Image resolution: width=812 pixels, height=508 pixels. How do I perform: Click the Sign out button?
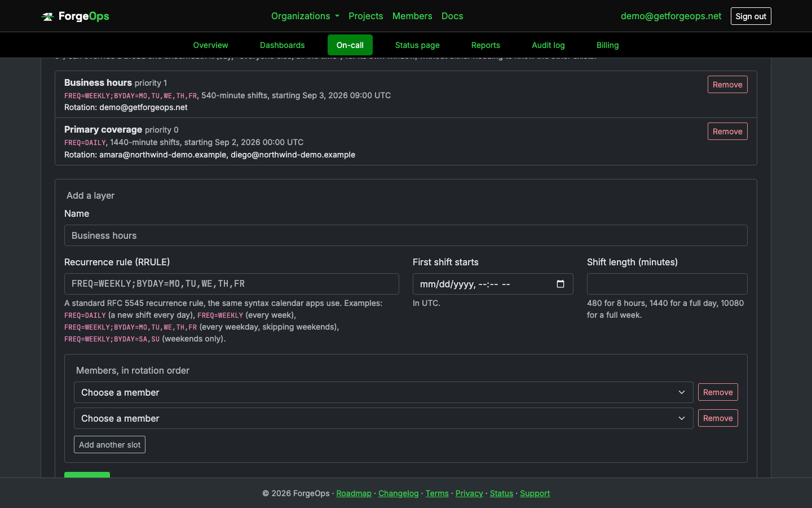751,16
